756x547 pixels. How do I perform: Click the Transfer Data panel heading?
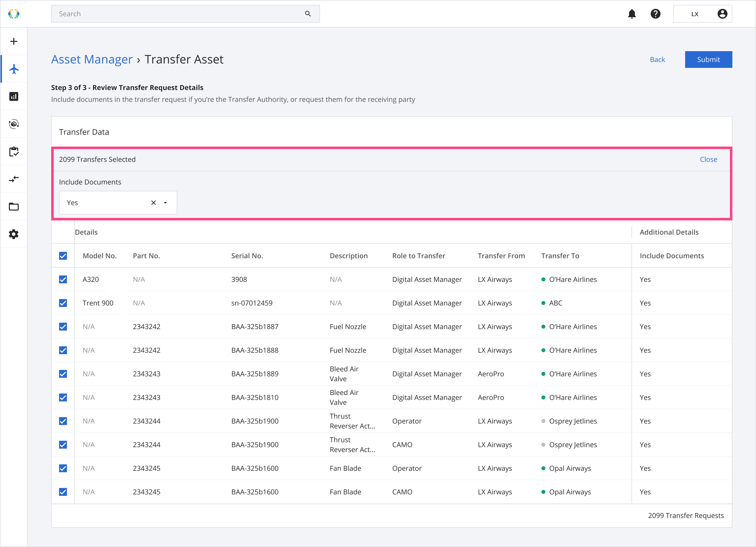(x=84, y=132)
